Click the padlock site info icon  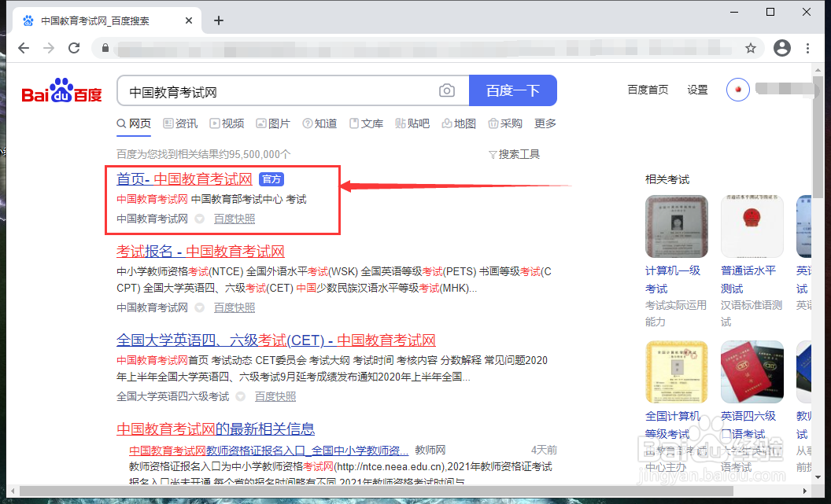[x=105, y=48]
